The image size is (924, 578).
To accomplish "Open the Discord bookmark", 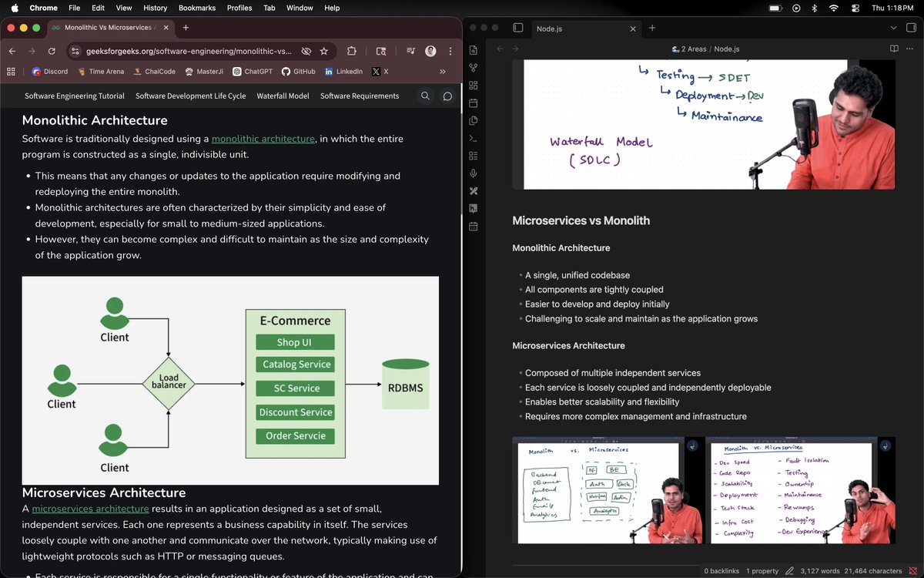I will coord(50,71).
